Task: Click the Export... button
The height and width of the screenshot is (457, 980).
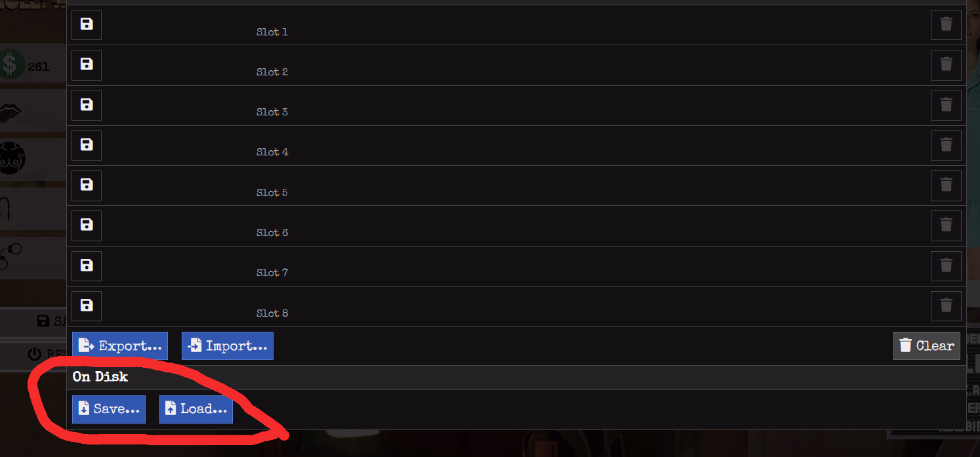Action: tap(120, 346)
